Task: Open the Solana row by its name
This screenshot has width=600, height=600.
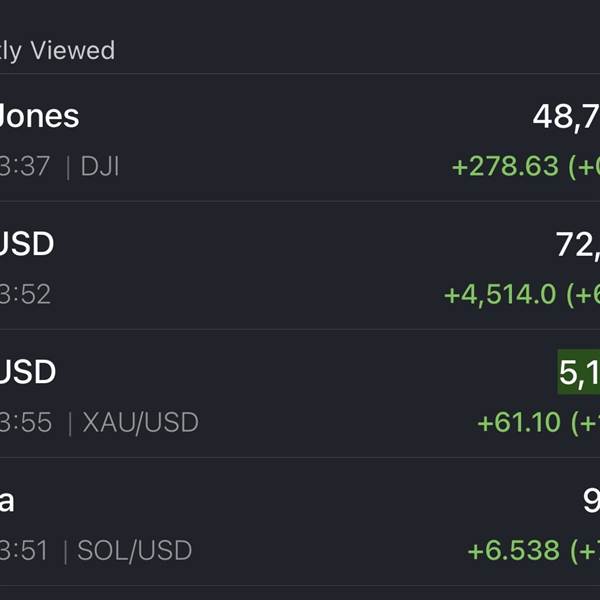Action: (8, 500)
